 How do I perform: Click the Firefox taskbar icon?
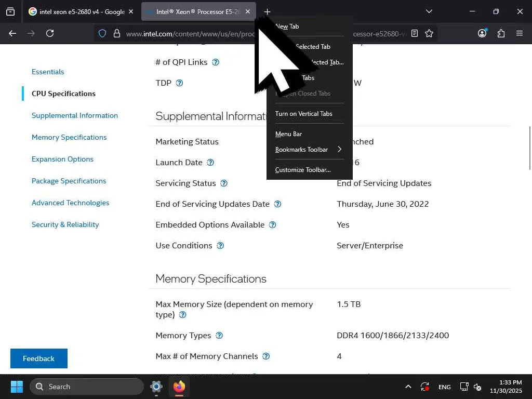(x=179, y=387)
